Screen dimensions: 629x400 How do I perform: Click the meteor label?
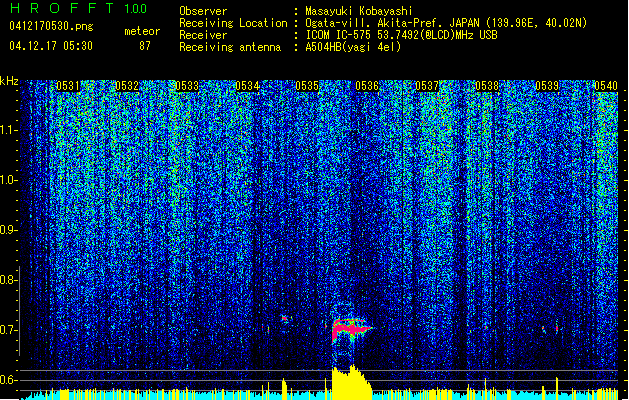tap(142, 31)
